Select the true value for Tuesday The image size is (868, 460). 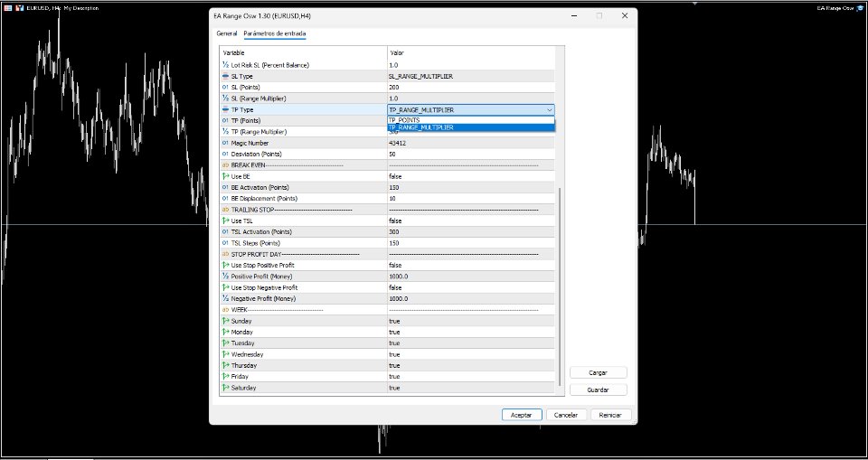394,343
